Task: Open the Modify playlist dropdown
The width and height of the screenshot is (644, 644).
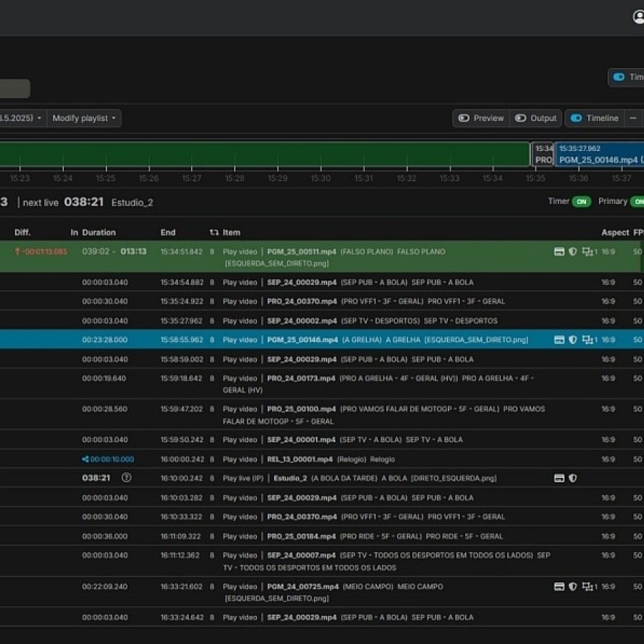Action: click(84, 118)
